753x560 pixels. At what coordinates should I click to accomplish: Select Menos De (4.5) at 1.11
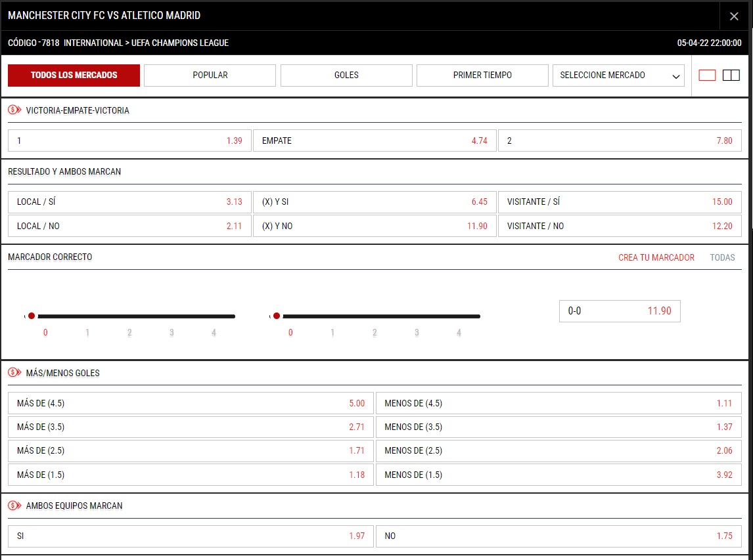tap(559, 403)
